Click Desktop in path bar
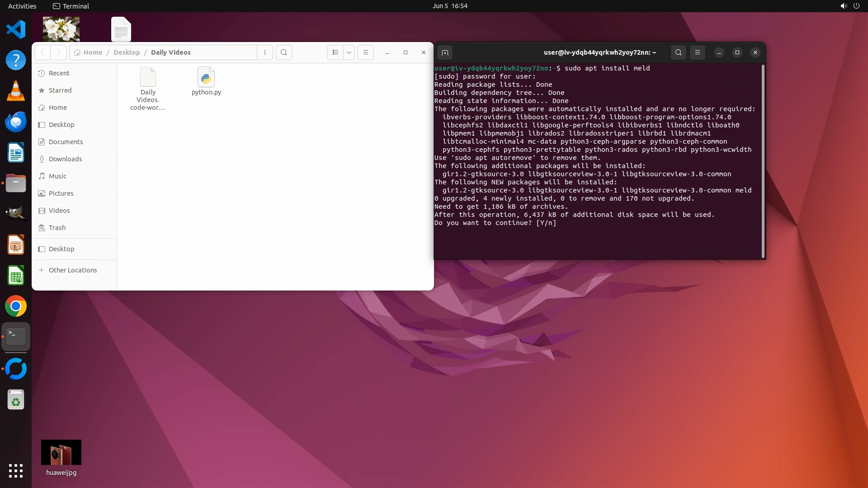 (127, 52)
